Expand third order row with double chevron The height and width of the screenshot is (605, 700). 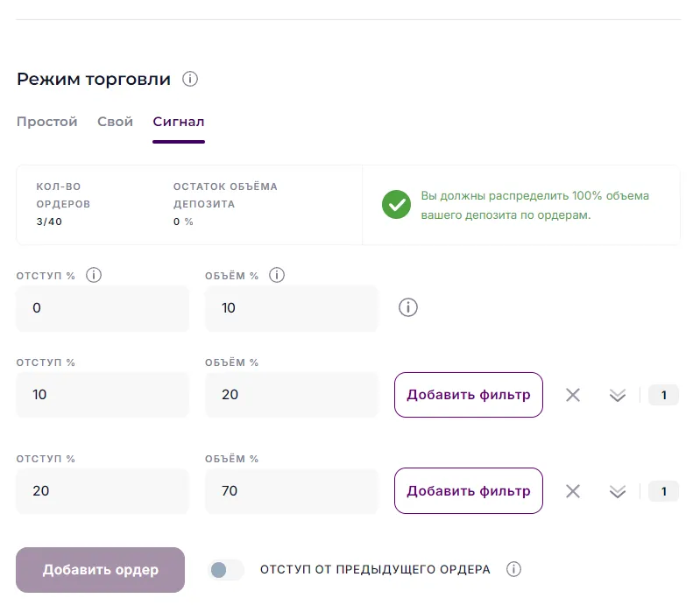(x=618, y=491)
